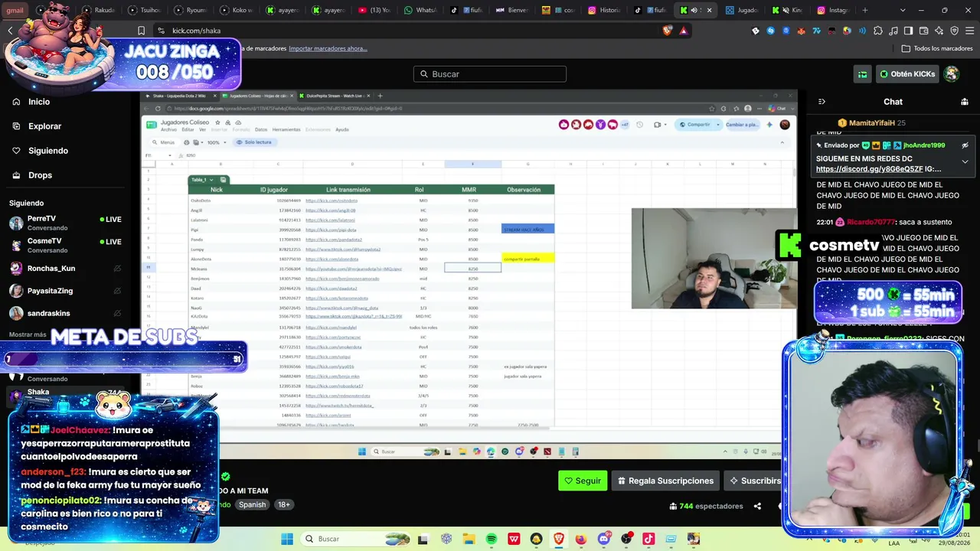Open File Explorer from the taskbar

(469, 539)
